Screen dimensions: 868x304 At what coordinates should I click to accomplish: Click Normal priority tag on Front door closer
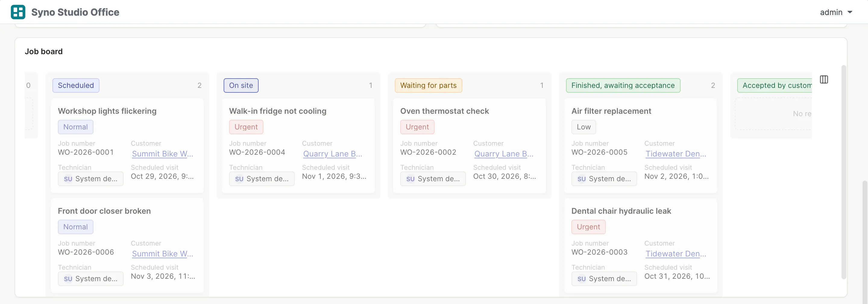coord(75,227)
